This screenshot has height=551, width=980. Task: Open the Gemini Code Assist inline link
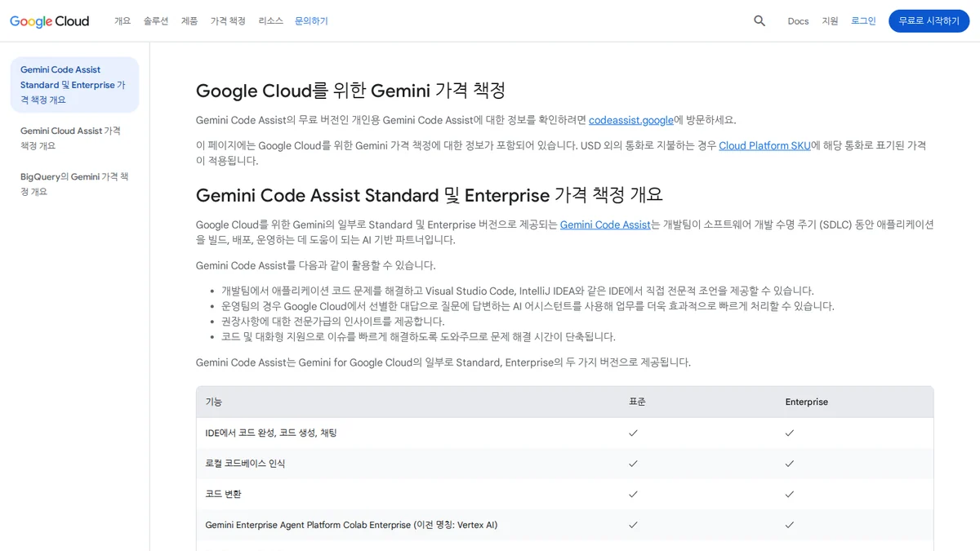tap(605, 224)
